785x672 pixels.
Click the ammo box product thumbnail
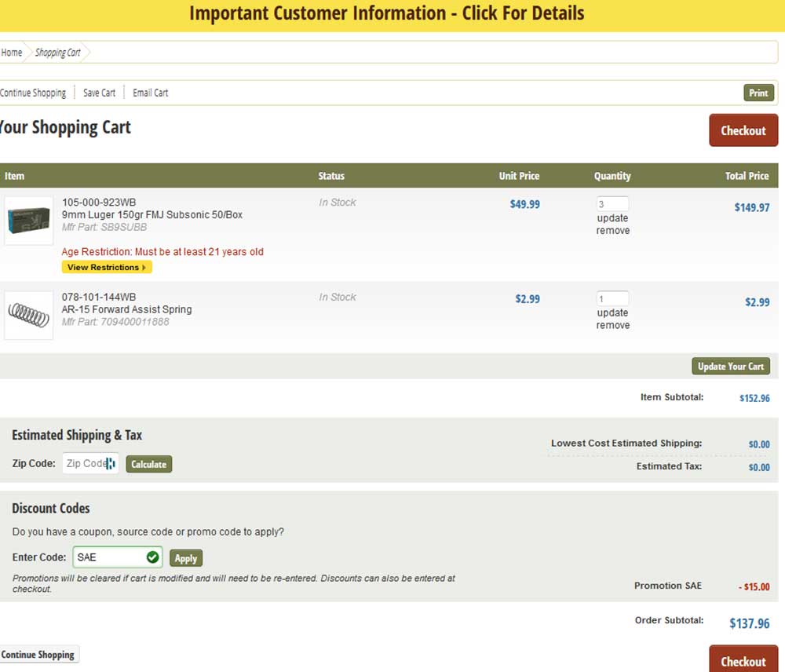[28, 221]
